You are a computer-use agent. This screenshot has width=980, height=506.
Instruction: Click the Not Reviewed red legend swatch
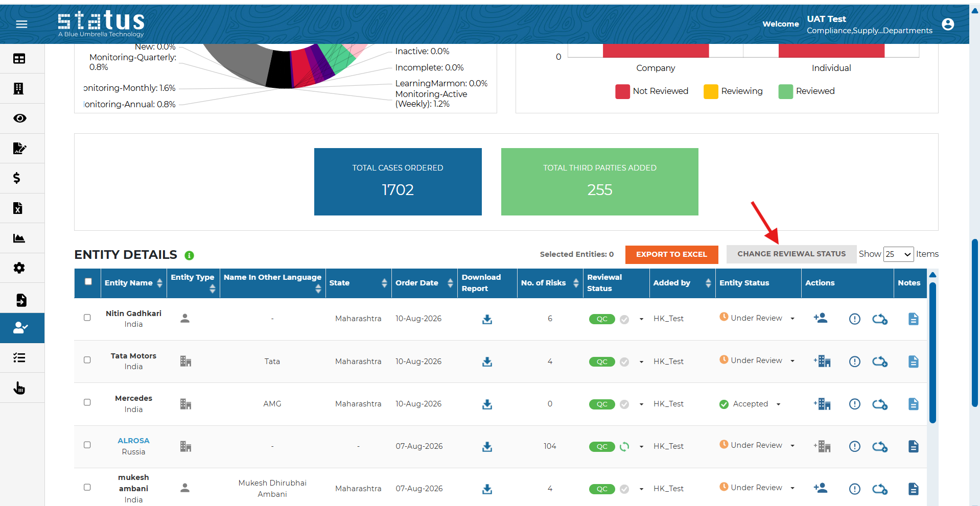click(622, 91)
